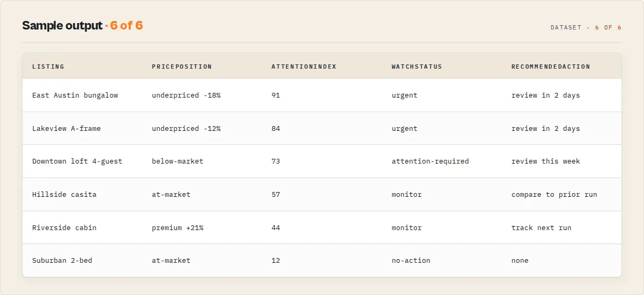This screenshot has height=295, width=644.
Task: Click 'review in 2 days' for East Austin bungalow
Action: 546,95
